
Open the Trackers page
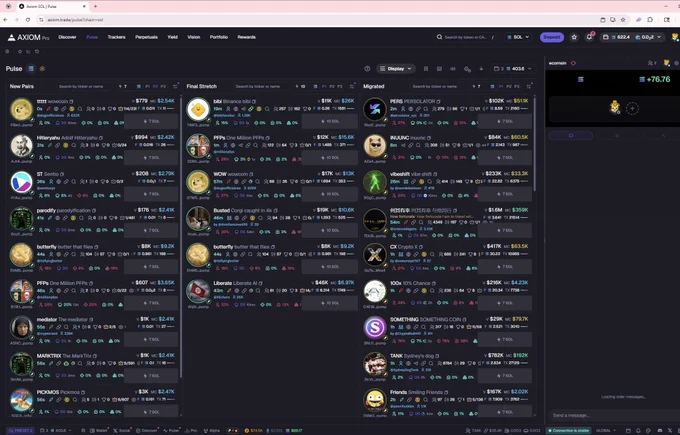[x=116, y=37]
